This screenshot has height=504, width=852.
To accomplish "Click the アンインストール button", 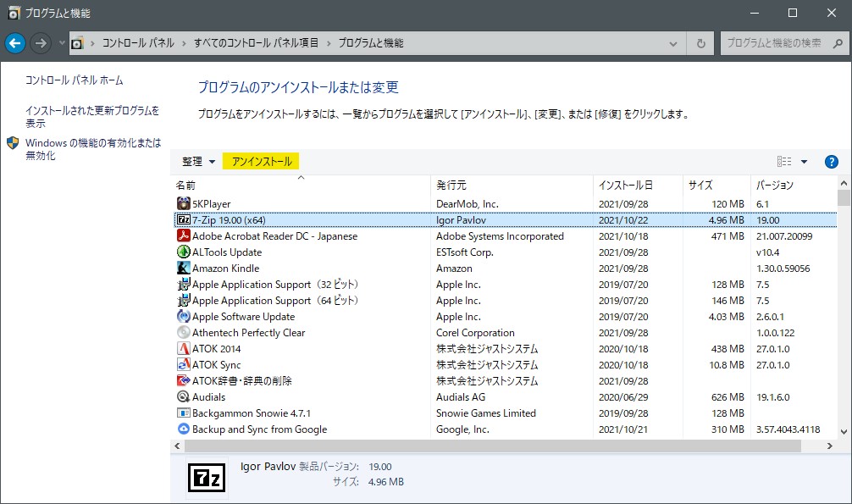I will click(262, 162).
